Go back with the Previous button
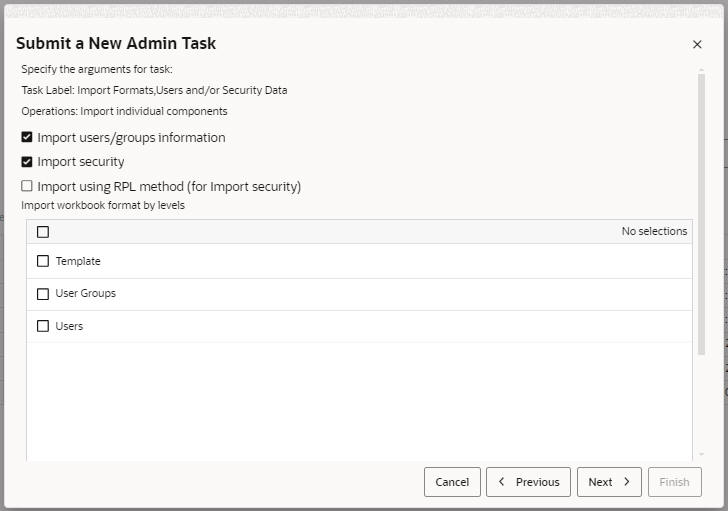This screenshot has width=728, height=511. point(528,482)
